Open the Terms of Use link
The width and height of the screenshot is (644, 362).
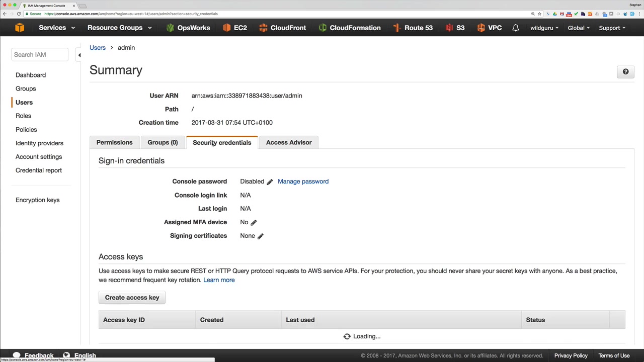click(614, 355)
